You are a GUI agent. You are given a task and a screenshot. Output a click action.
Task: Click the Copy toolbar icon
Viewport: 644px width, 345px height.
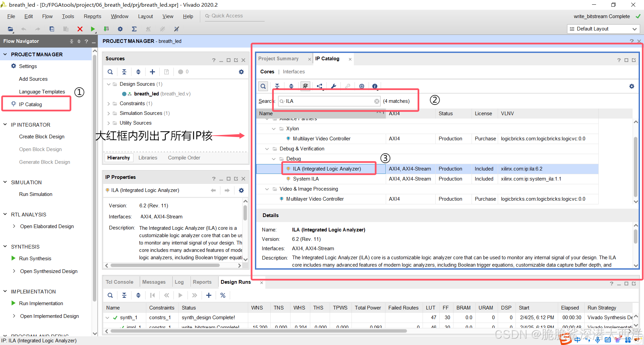(x=52, y=29)
